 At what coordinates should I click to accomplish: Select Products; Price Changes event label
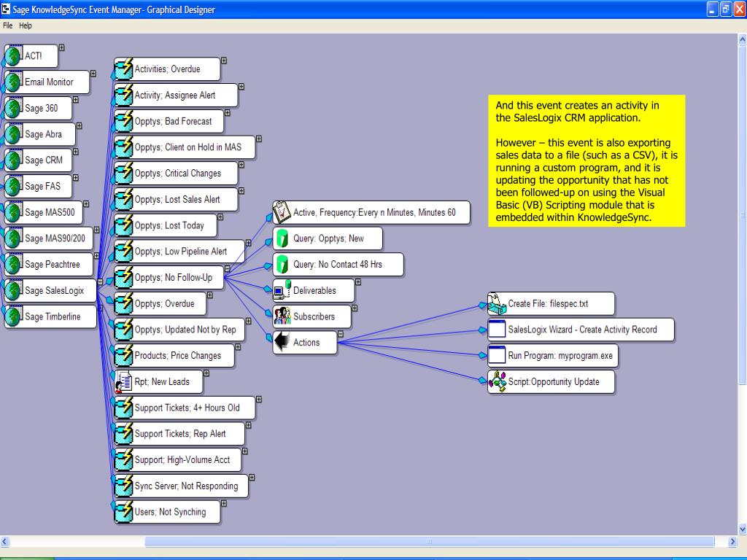tap(178, 356)
